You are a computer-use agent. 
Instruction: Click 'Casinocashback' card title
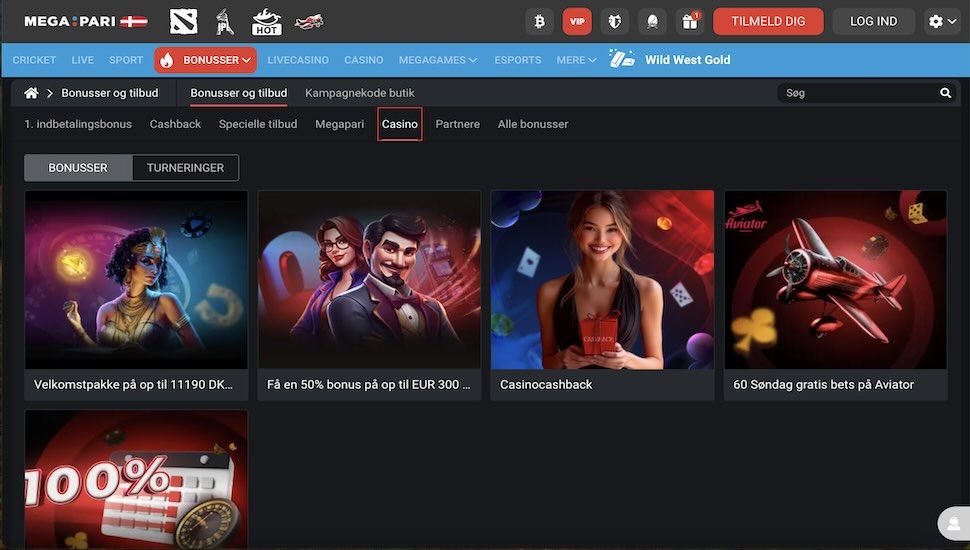pos(546,384)
